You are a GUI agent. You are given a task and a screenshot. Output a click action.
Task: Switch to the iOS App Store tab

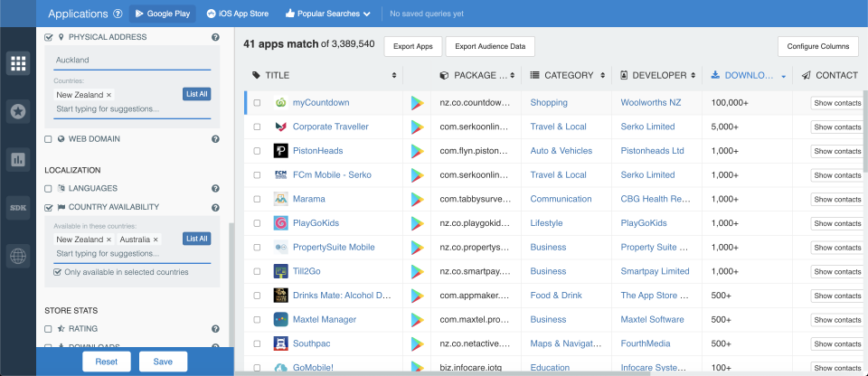point(238,14)
